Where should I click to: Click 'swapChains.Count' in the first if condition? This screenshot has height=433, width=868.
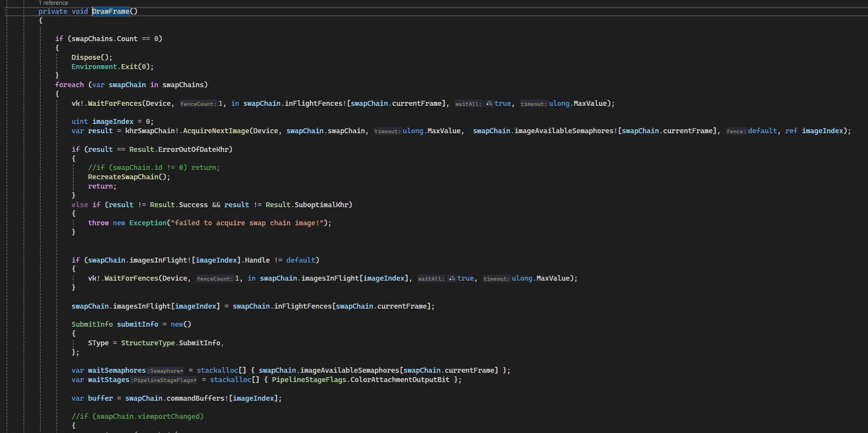pos(105,39)
